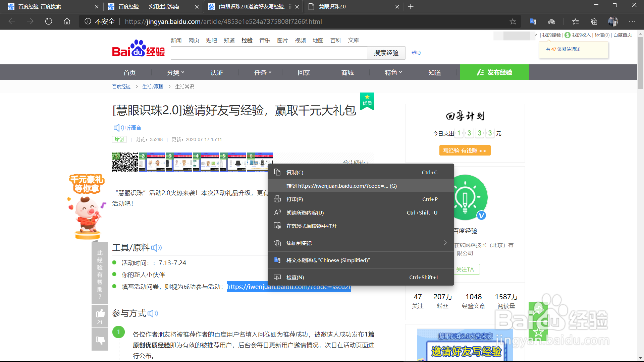Click 写经验 有钱赚 orange button
644x362 pixels.
tap(465, 150)
